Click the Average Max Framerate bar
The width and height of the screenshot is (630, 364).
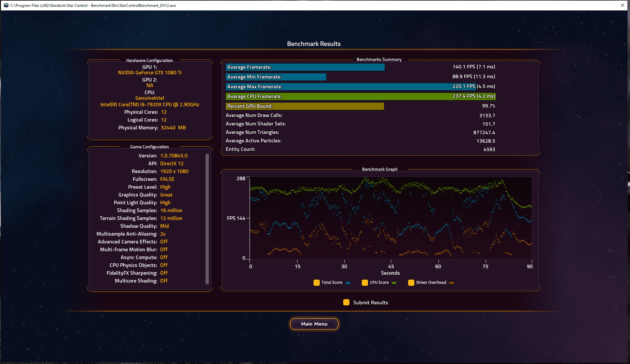pos(351,87)
